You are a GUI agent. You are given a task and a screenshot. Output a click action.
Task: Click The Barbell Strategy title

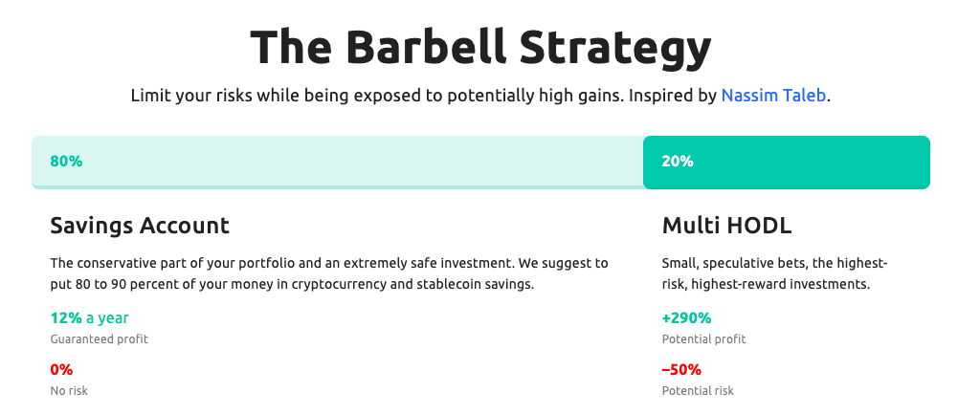tap(480, 48)
